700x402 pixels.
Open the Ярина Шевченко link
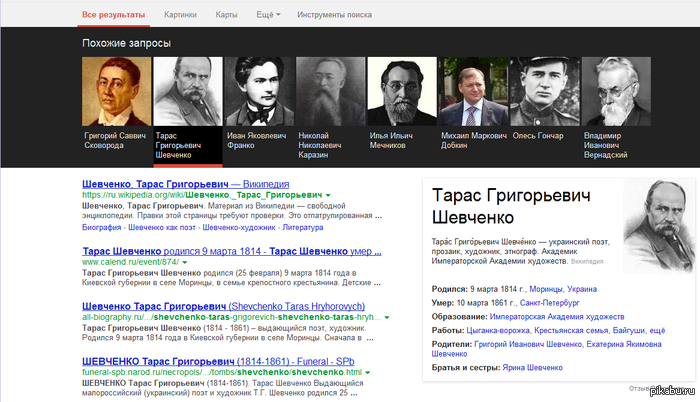click(532, 368)
